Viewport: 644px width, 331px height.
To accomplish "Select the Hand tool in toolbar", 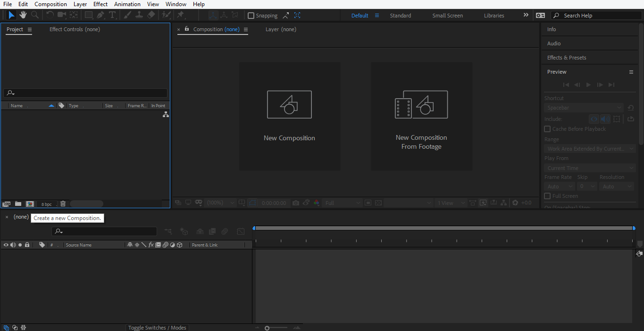I will [x=23, y=15].
